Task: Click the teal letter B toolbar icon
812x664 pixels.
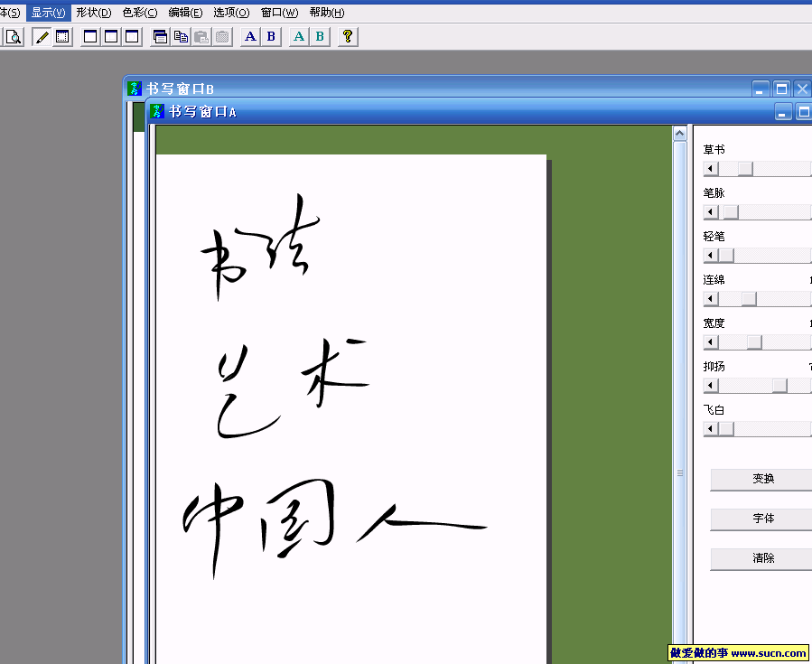Action: click(x=320, y=36)
